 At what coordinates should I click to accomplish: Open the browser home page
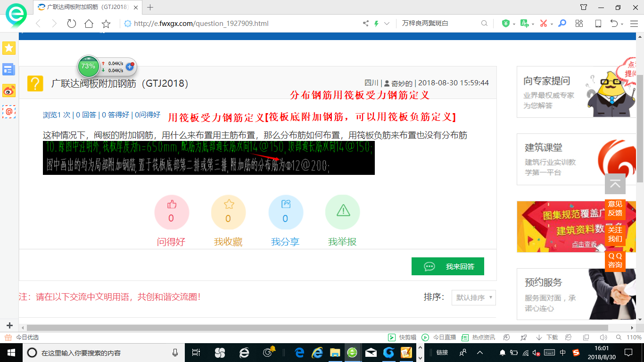coord(89,24)
